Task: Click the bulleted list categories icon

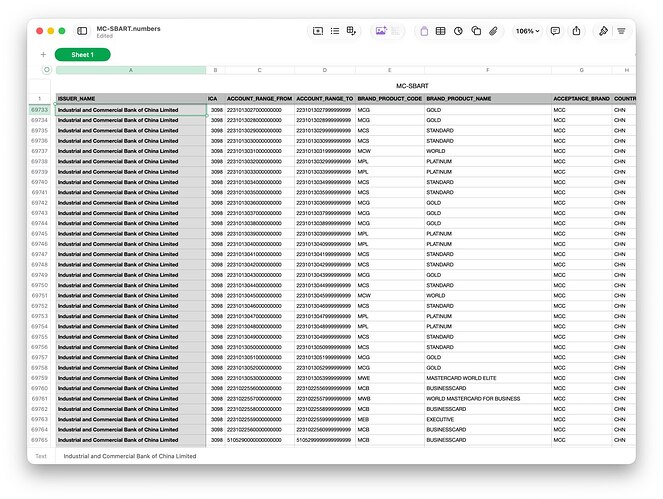Action: [x=335, y=31]
